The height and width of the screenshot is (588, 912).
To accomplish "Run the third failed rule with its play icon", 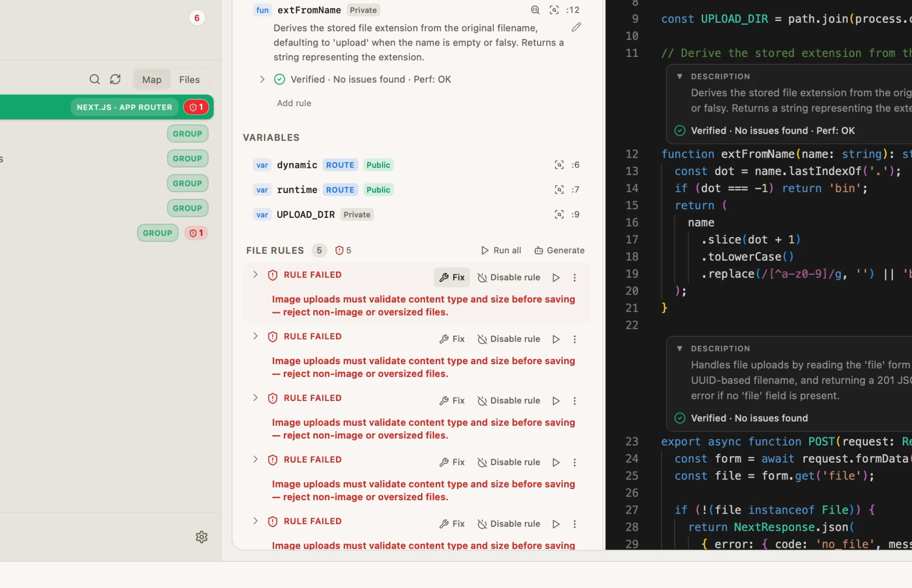I will click(x=556, y=400).
